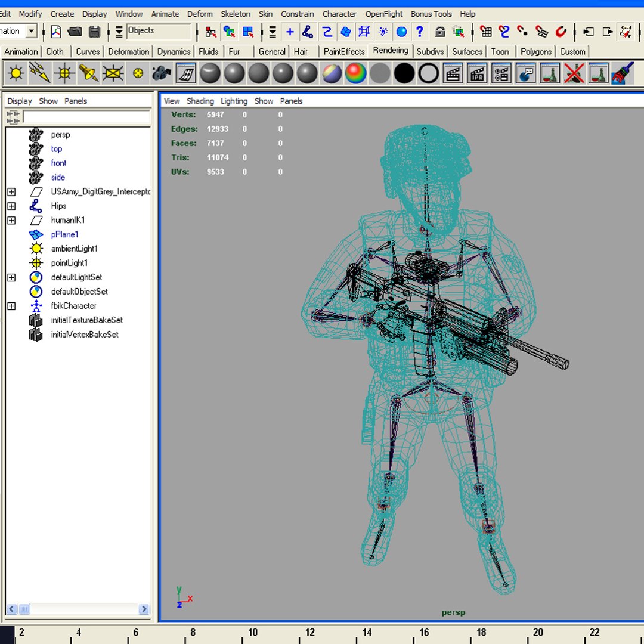Viewport: 644px width, 644px height.
Task: Open the viewport Lighting menu
Action: 234,101
